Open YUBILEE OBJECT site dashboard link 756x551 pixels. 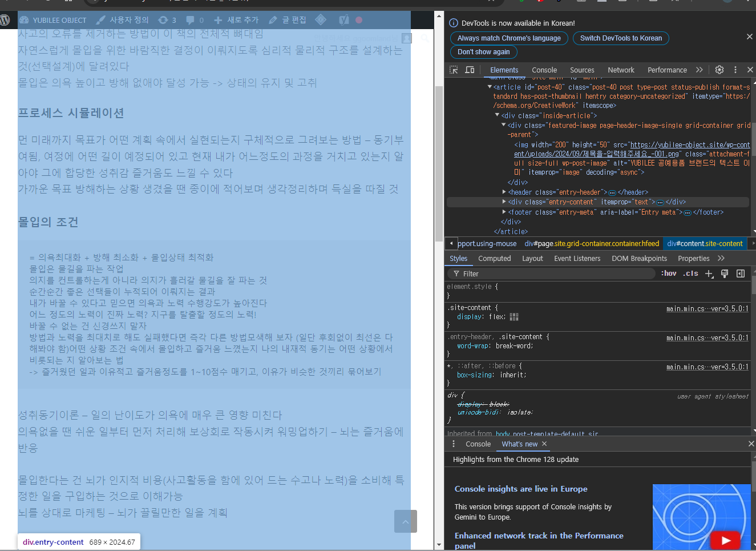[x=52, y=20]
